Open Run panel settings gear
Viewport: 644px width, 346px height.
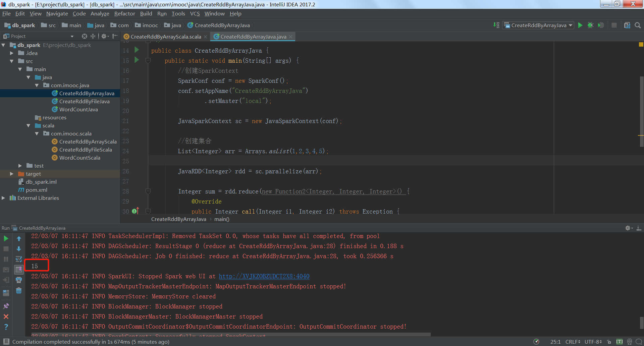629,228
